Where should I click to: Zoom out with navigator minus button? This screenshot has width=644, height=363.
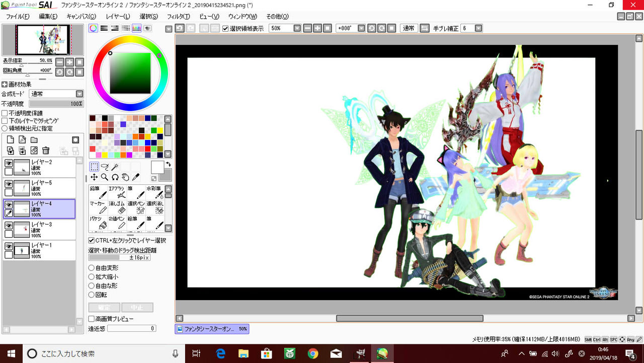[60, 62]
